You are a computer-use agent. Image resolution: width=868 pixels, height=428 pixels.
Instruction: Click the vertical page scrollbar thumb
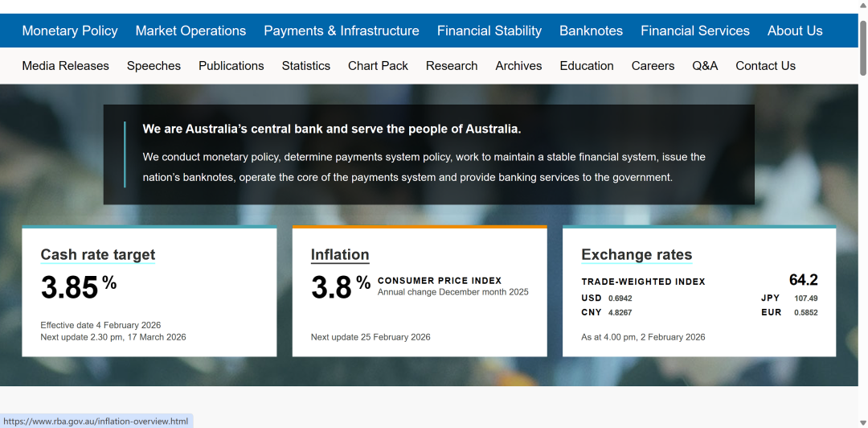tap(862, 48)
